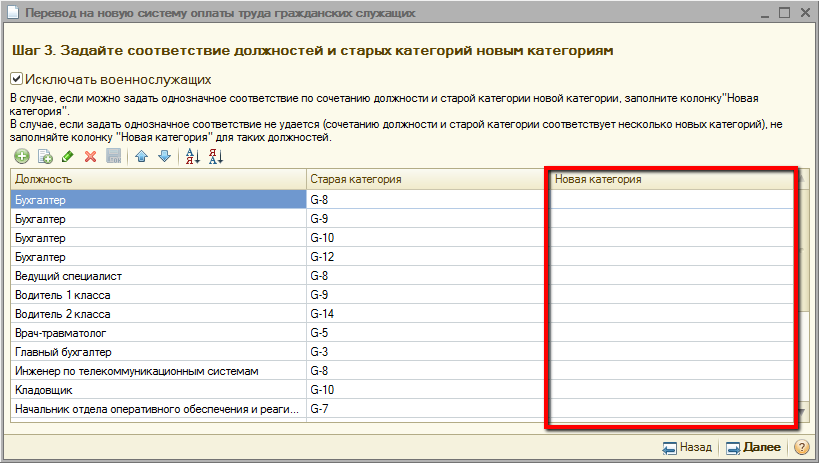Select the 'Главный бухгалтер' row
Screen dimensions: 819x463
tap(157, 352)
